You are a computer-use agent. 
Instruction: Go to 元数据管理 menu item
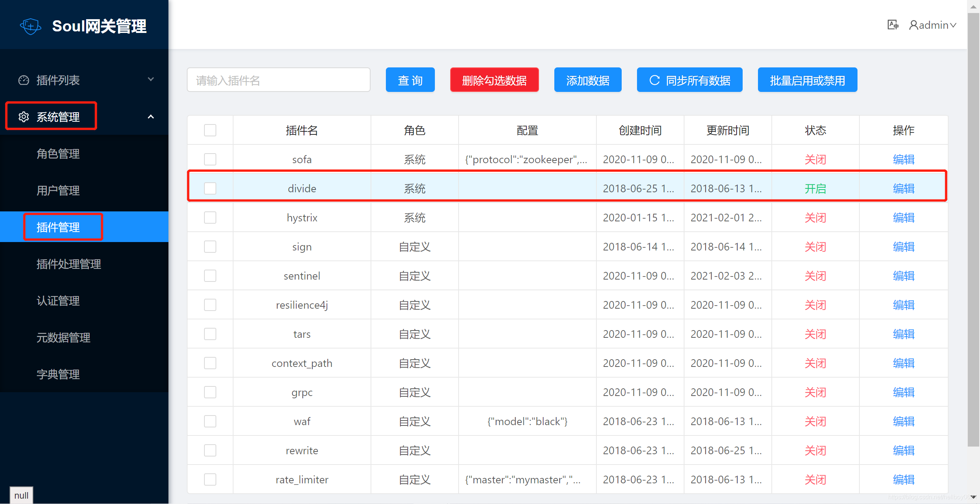click(64, 337)
